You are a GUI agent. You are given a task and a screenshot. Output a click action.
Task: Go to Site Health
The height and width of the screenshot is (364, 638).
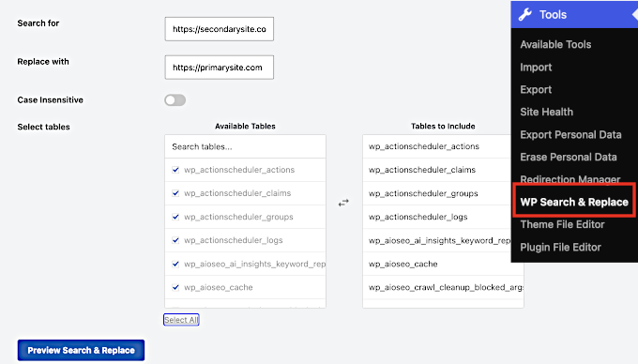point(546,112)
